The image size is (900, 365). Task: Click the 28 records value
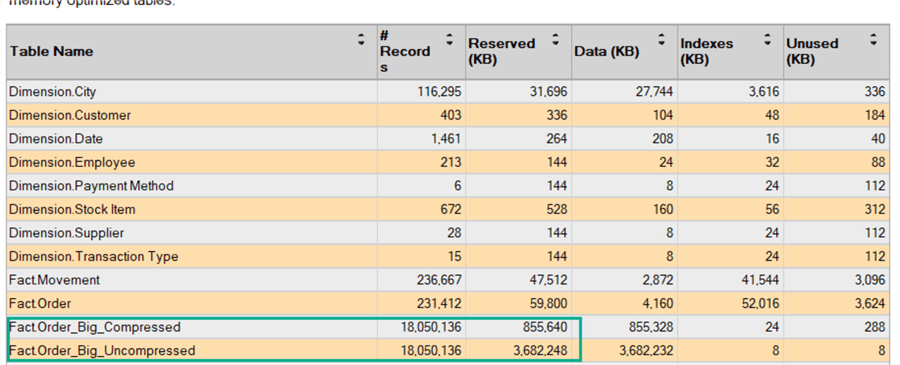pyautogui.click(x=454, y=233)
